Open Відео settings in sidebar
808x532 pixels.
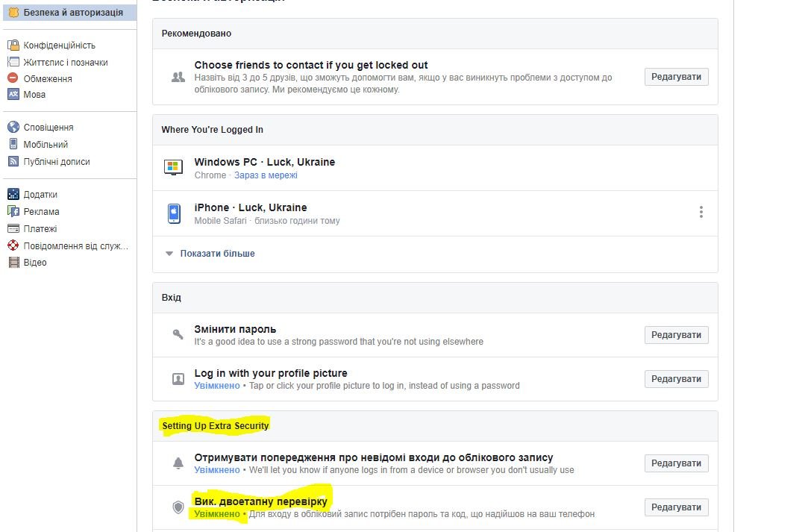[x=35, y=263]
